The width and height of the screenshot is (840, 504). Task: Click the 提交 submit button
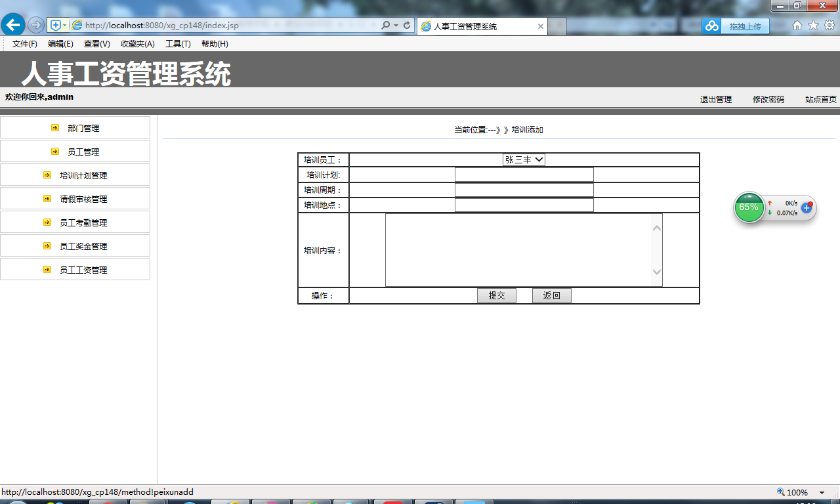click(497, 296)
